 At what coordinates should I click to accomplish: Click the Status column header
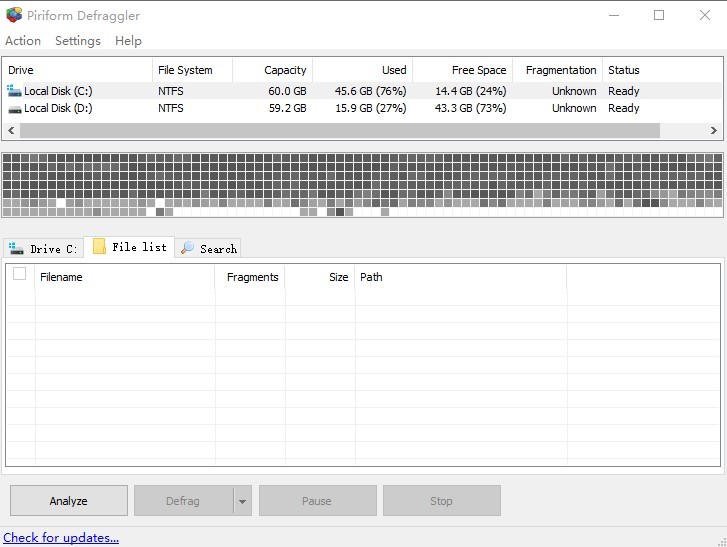pos(662,70)
